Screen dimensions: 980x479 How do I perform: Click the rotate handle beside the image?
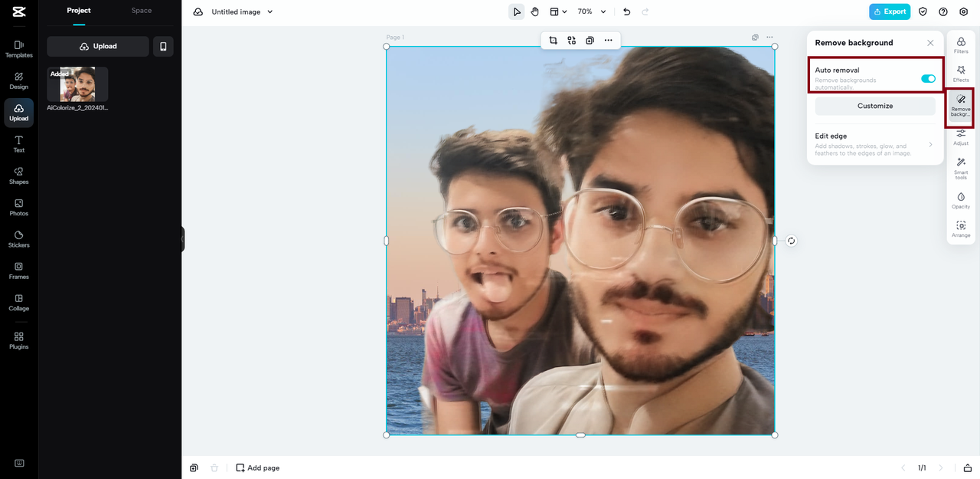pyautogui.click(x=792, y=241)
